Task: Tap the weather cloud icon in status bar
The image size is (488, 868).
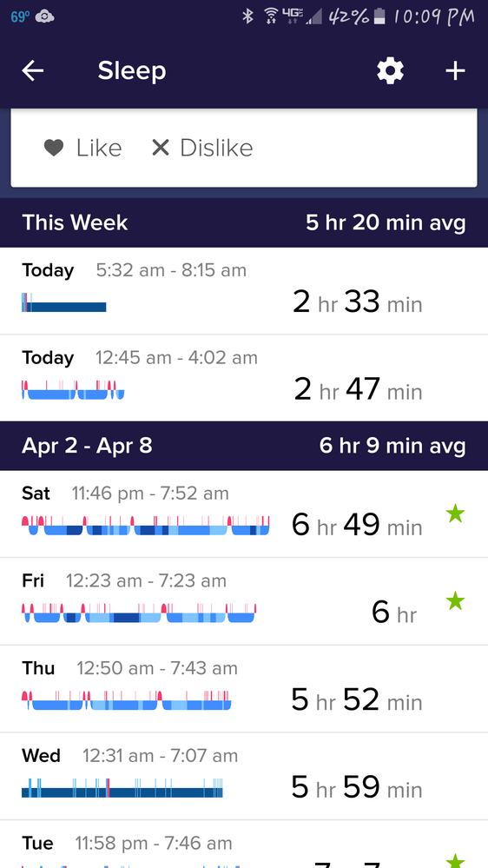Action: coord(45,17)
